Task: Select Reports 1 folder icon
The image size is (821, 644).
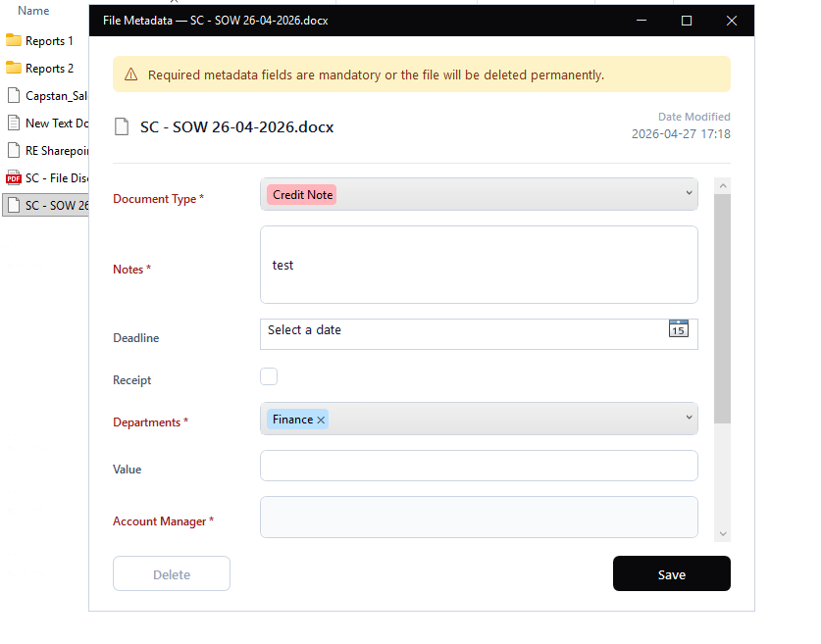Action: 14,41
